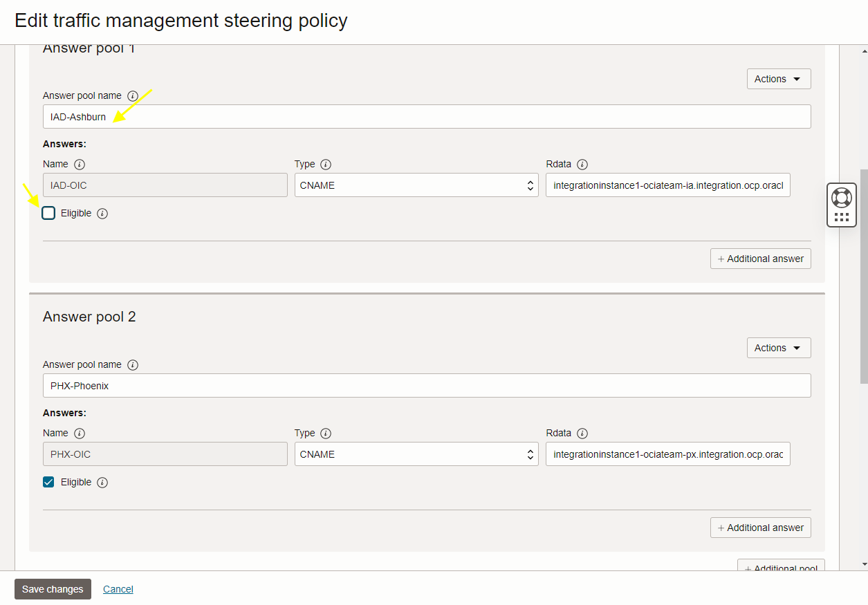Click info icon beside Type label in pool 1

pyautogui.click(x=326, y=165)
